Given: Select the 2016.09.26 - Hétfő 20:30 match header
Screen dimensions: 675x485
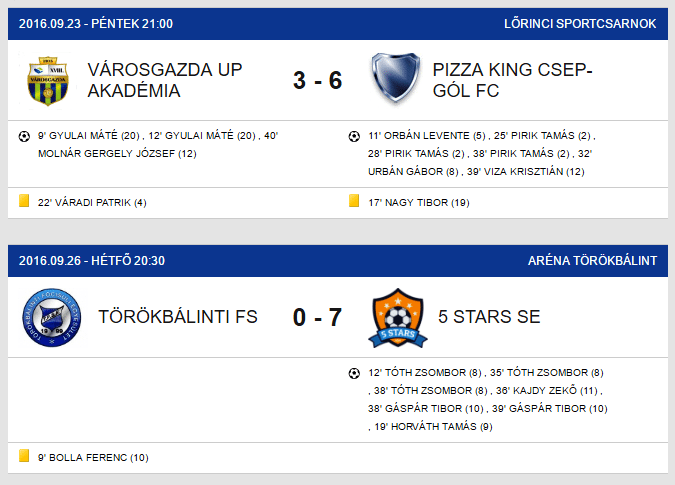Looking at the screenshot, I should tap(92, 261).
